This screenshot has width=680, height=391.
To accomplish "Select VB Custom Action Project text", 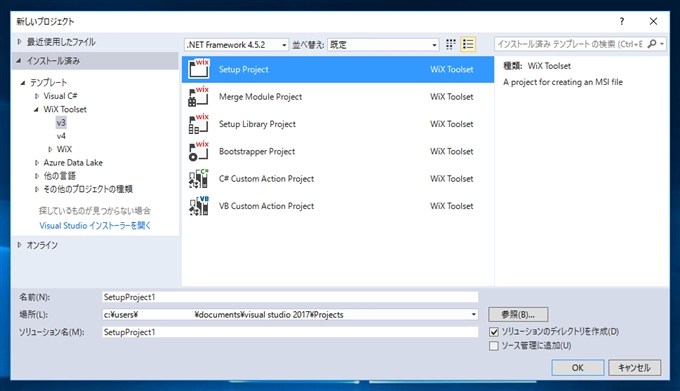I will click(x=266, y=206).
